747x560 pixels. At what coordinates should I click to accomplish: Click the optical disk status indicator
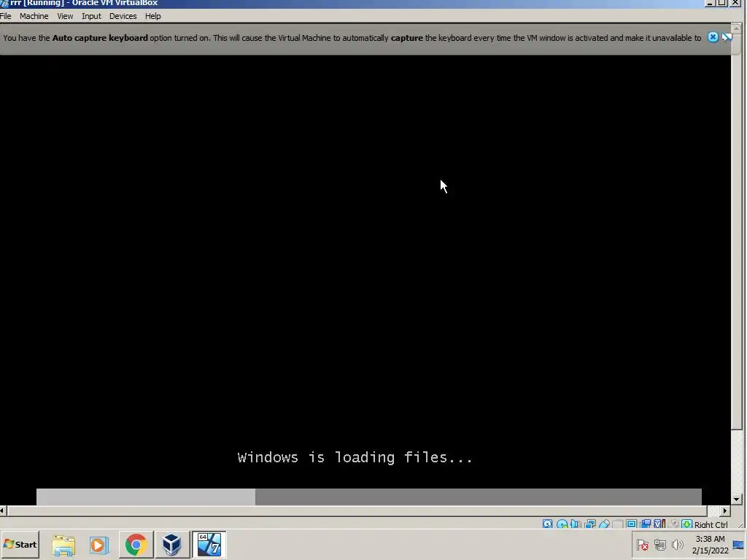pos(562,524)
